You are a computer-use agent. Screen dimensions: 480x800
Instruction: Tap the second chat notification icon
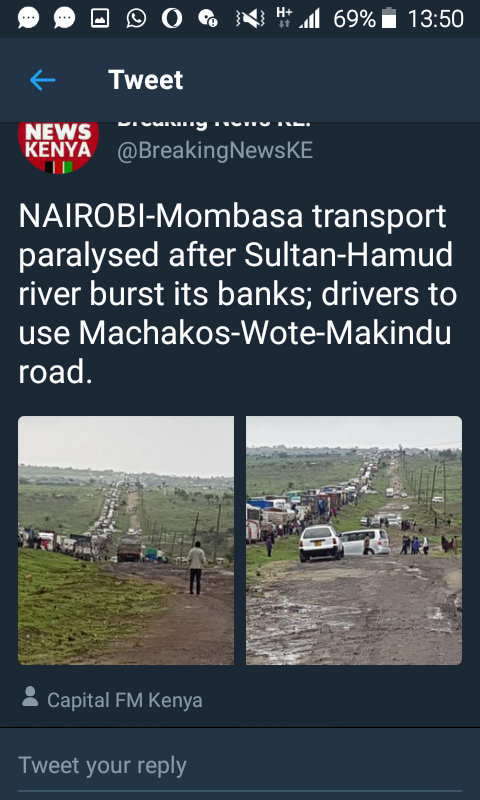click(64, 19)
